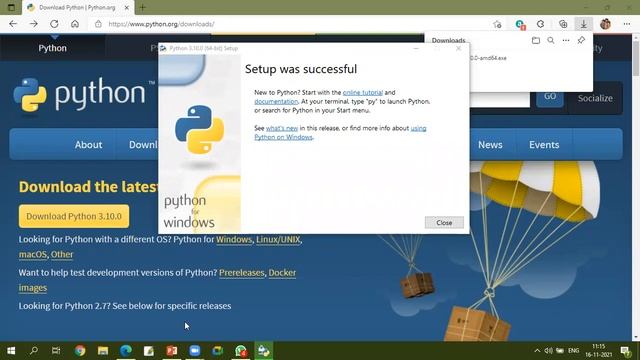
Task: Search downloads with magnifier icon
Action: tap(551, 40)
